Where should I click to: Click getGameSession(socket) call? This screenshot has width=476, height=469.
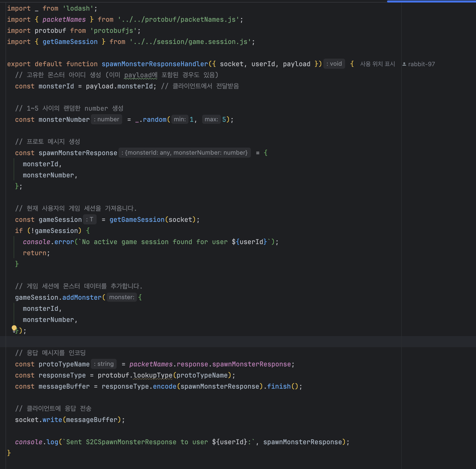pos(153,220)
